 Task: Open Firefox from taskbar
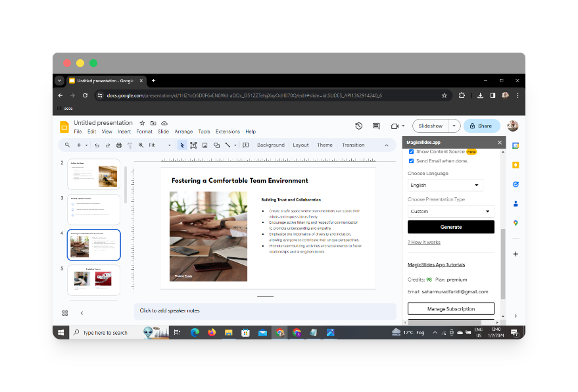(x=212, y=333)
